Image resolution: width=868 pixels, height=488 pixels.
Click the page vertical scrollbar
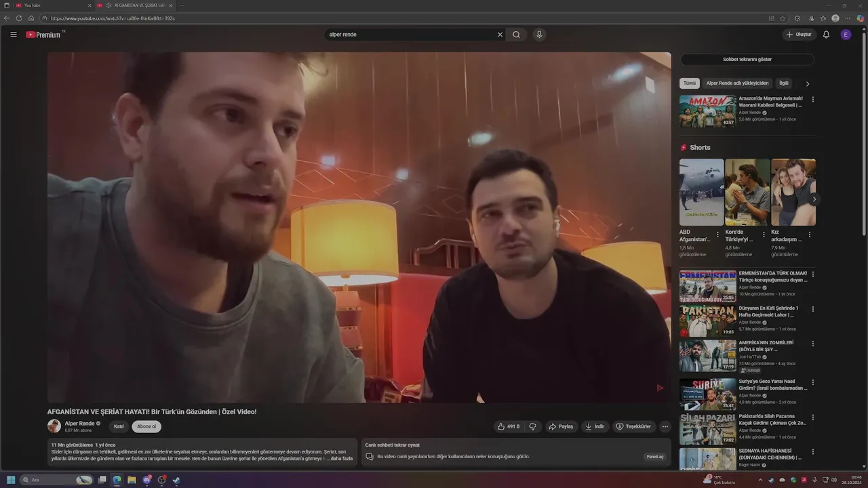(864, 136)
